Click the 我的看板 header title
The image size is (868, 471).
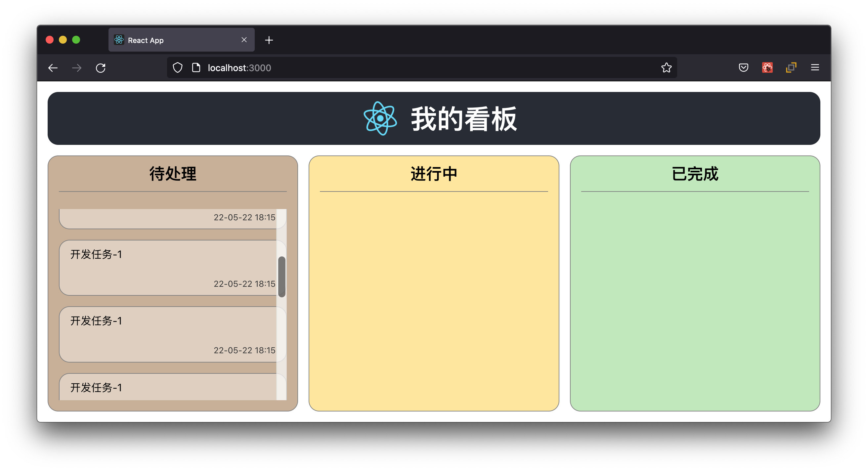tap(464, 119)
